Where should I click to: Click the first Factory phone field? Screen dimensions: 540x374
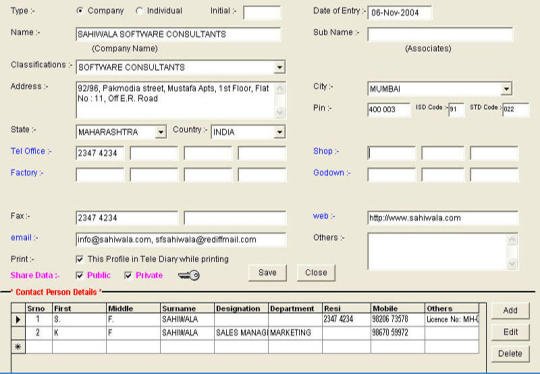pos(100,175)
